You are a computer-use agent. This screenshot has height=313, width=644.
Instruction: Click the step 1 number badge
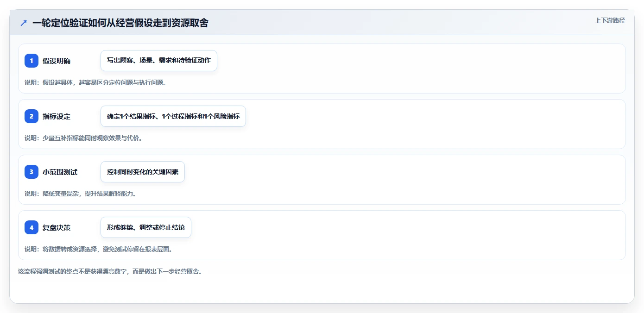(x=32, y=61)
